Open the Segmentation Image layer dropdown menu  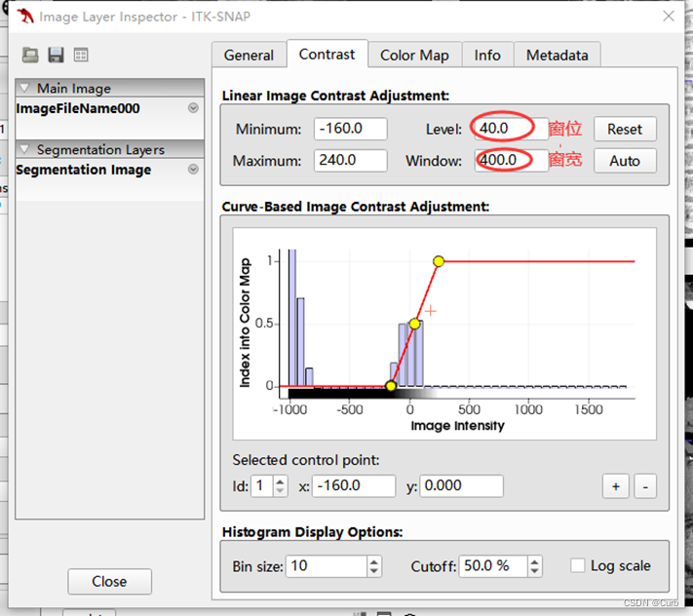point(193,170)
